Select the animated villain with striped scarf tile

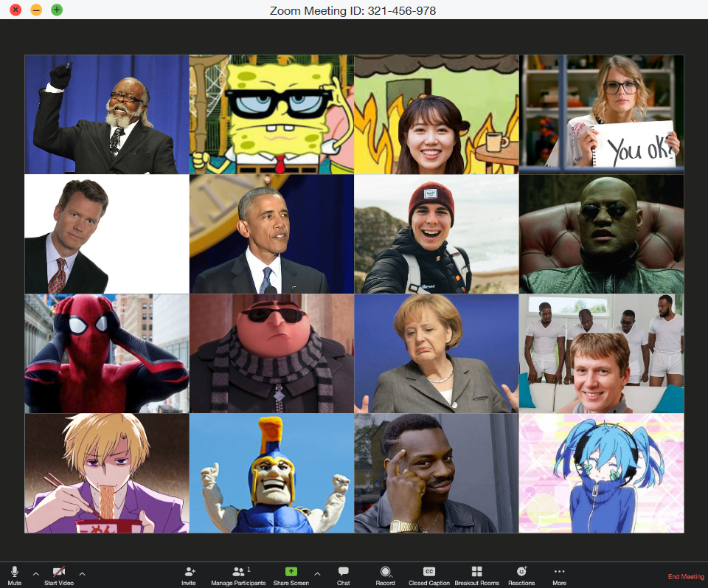(272, 353)
